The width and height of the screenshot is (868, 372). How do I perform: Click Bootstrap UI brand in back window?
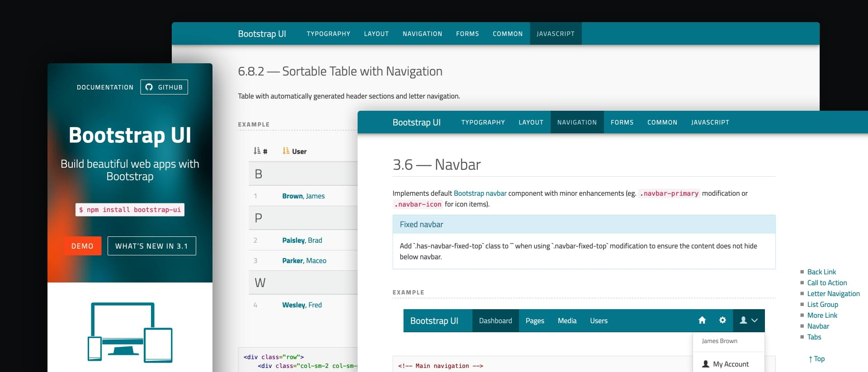(262, 34)
